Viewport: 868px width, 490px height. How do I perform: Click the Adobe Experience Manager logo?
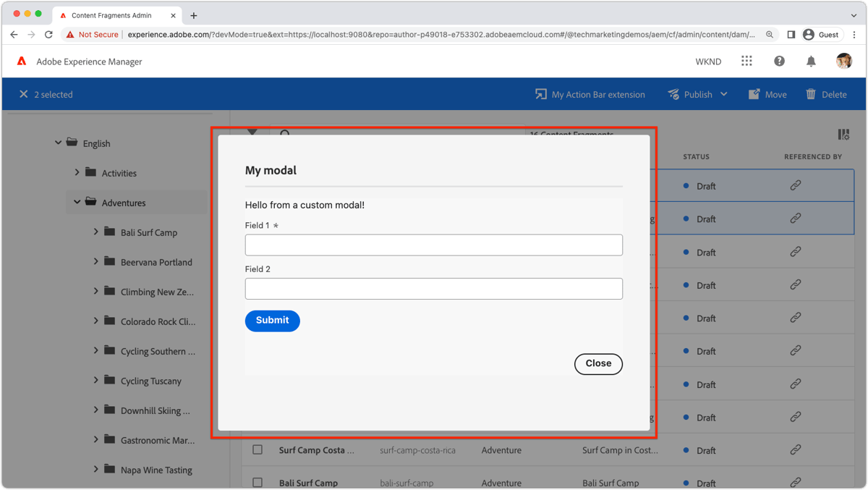(x=20, y=62)
